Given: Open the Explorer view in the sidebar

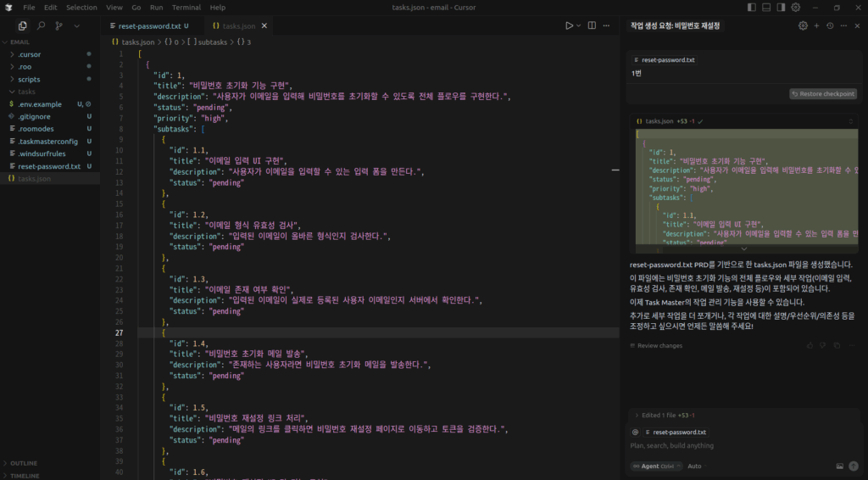Looking at the screenshot, I should [22, 26].
